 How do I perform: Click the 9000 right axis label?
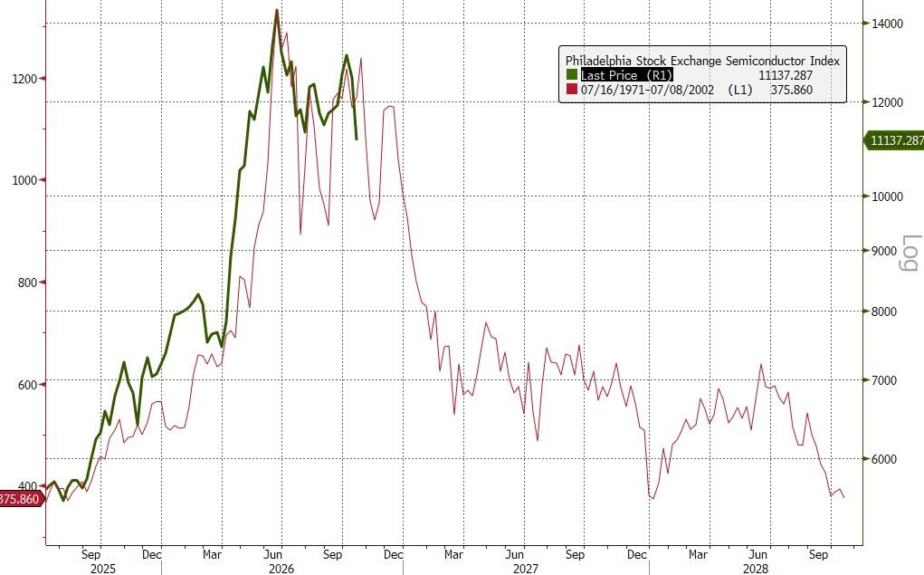click(x=884, y=251)
